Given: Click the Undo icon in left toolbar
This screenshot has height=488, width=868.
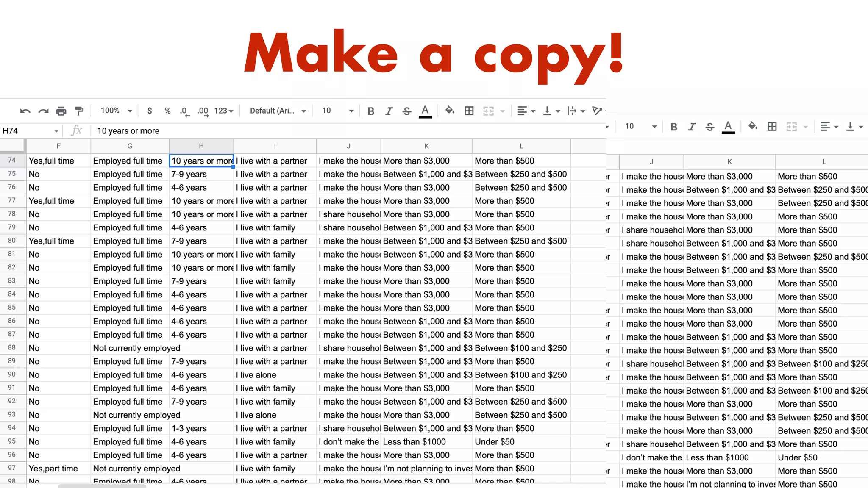Looking at the screenshot, I should (25, 111).
